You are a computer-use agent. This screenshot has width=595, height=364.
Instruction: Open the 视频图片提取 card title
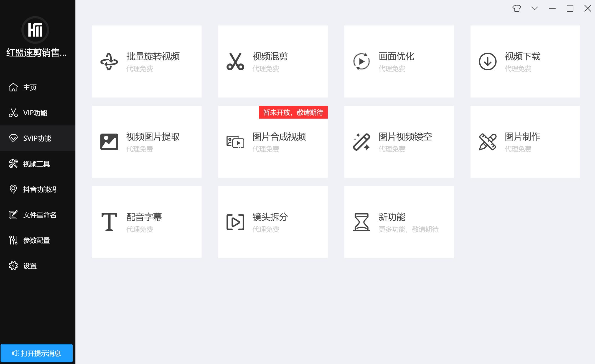coord(153,137)
